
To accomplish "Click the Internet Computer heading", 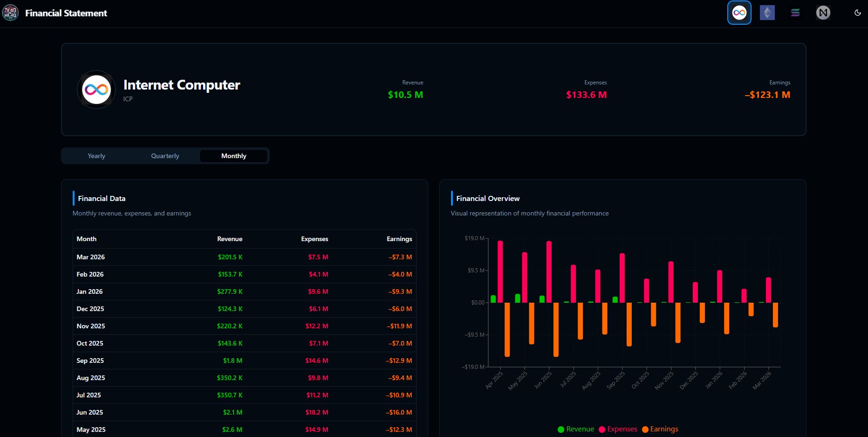I will tap(182, 85).
